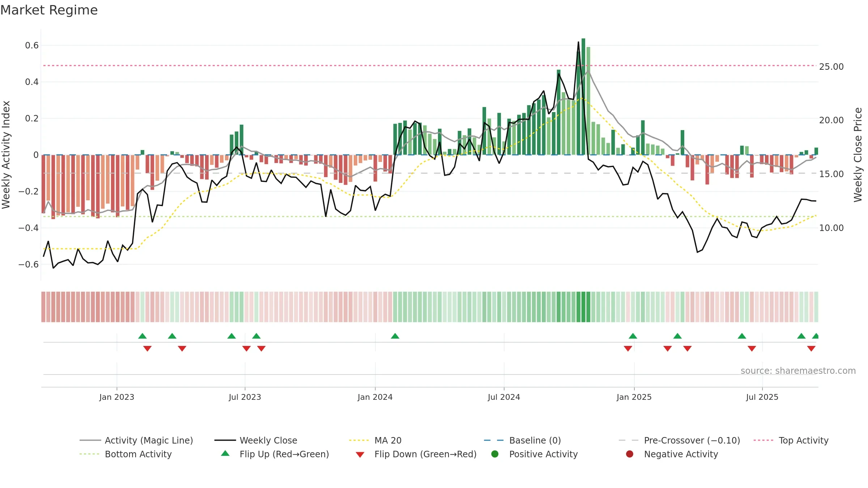Click the −0.4 activity axis label
This screenshot has width=868, height=488.
29,228
